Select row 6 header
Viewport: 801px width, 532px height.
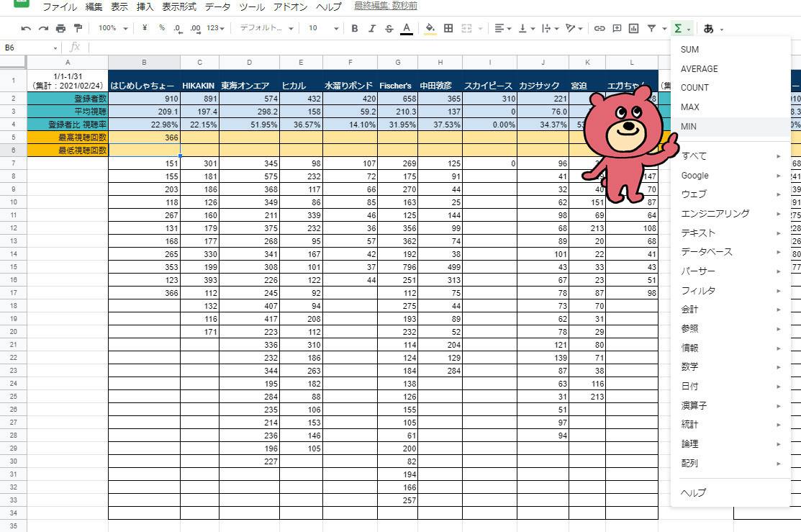point(13,150)
